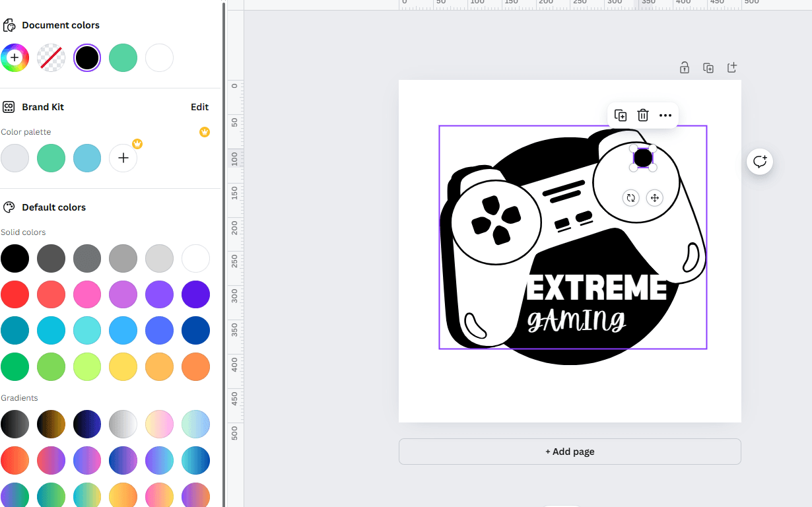
Task: Click the move handle beside the rotate handle
Action: [x=654, y=197]
